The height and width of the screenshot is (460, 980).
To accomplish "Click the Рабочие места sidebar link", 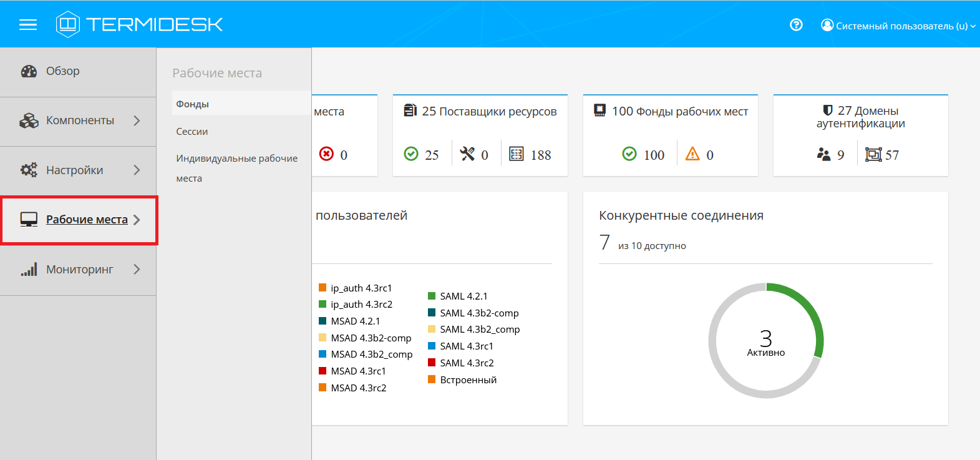I will click(87, 220).
